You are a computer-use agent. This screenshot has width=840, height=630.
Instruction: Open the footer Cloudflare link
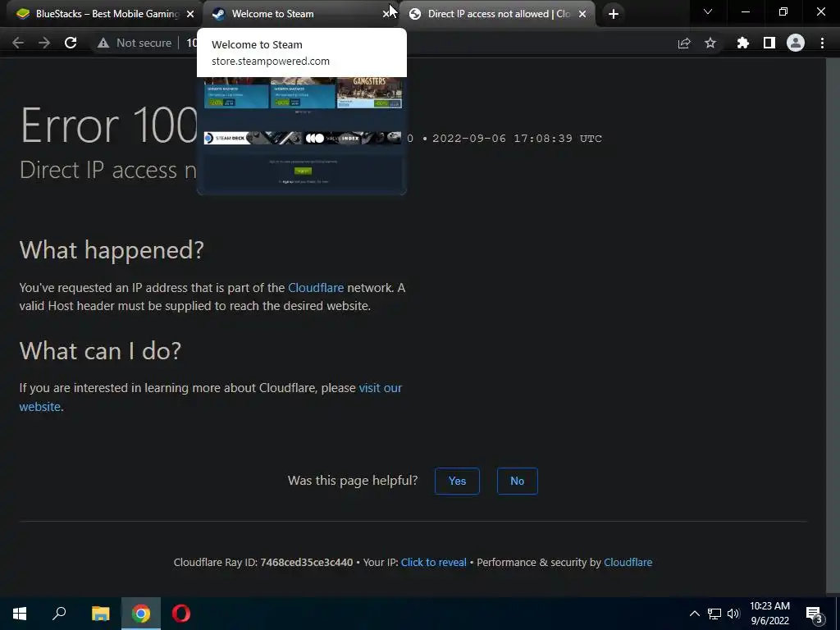pyautogui.click(x=628, y=563)
